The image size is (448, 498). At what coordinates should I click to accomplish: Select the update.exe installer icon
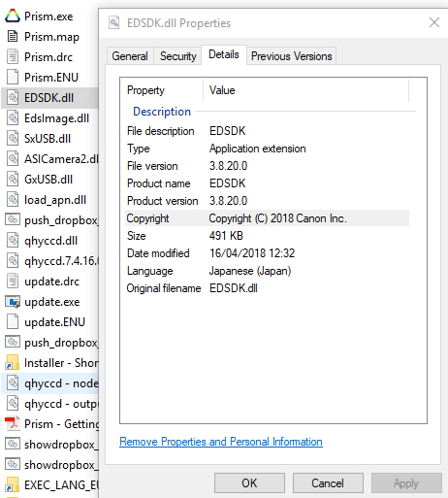(x=13, y=302)
